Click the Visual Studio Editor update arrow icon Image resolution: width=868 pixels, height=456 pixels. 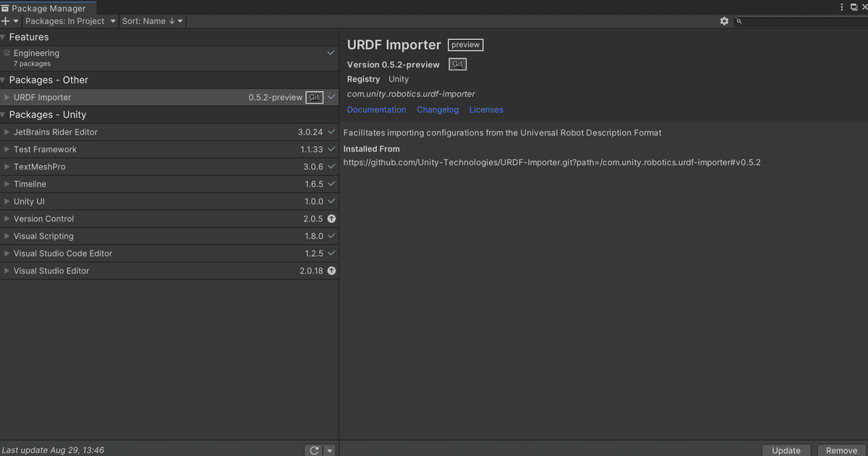point(331,271)
